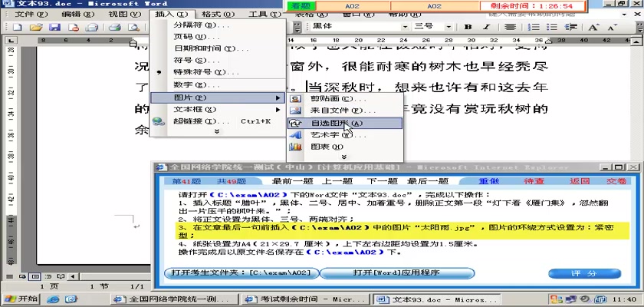The width and height of the screenshot is (644, 307).
Task: Shrink font size with the small A icon
Action: point(613,27)
